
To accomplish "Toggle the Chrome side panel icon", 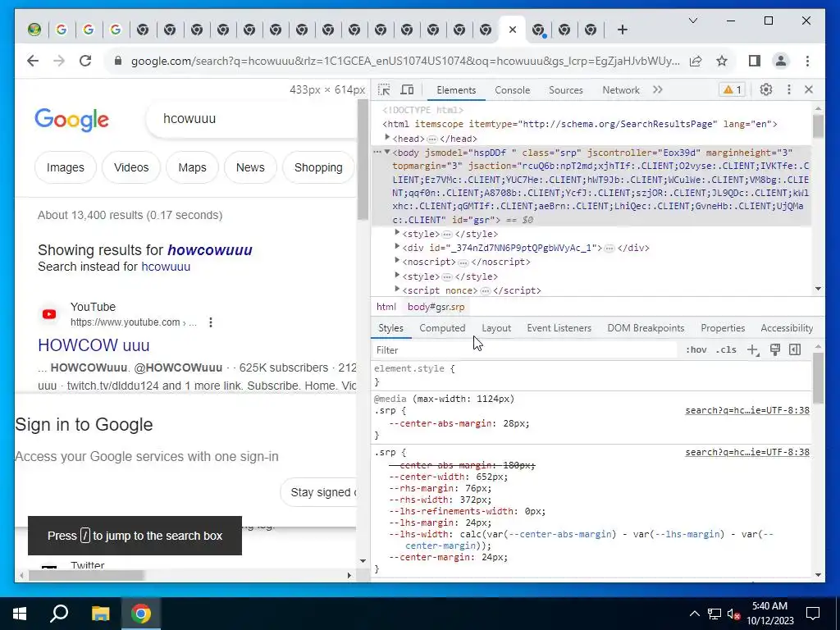I will [x=755, y=61].
